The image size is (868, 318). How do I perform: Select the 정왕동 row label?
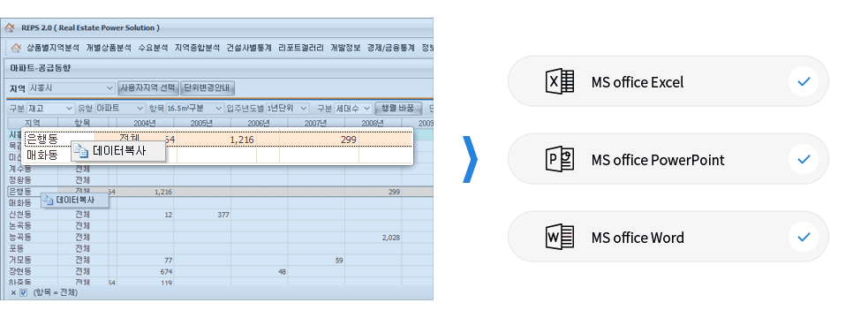(x=20, y=180)
